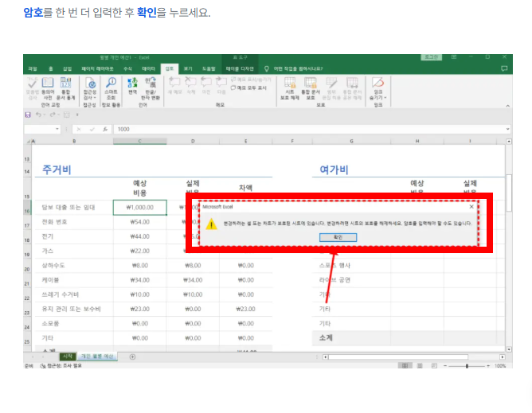Click the Save icon in quick access toolbar
The width and height of the screenshot is (532, 413).
pos(28,115)
